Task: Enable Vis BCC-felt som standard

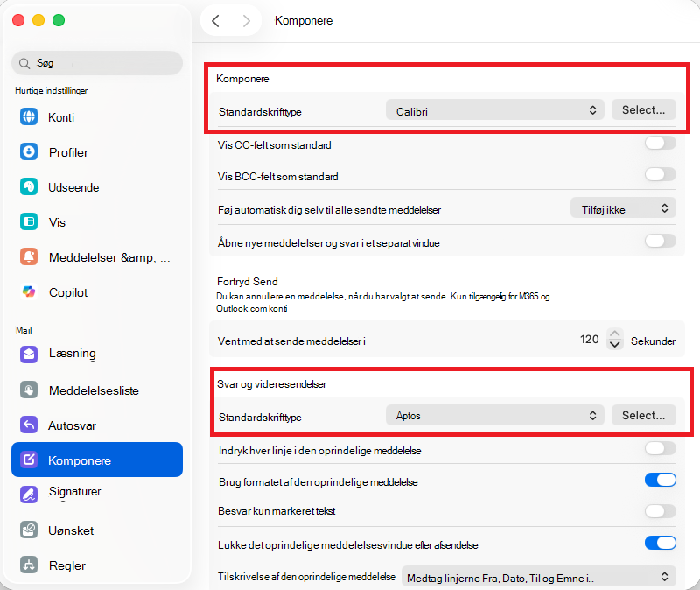Action: pyautogui.click(x=661, y=174)
